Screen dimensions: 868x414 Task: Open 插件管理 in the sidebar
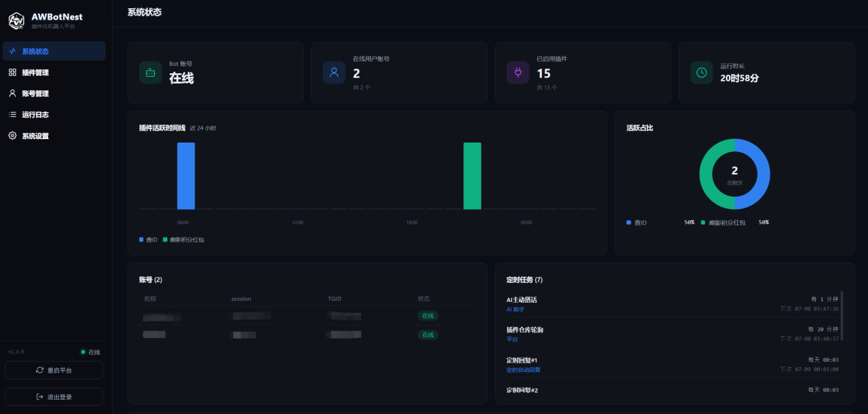pos(54,72)
